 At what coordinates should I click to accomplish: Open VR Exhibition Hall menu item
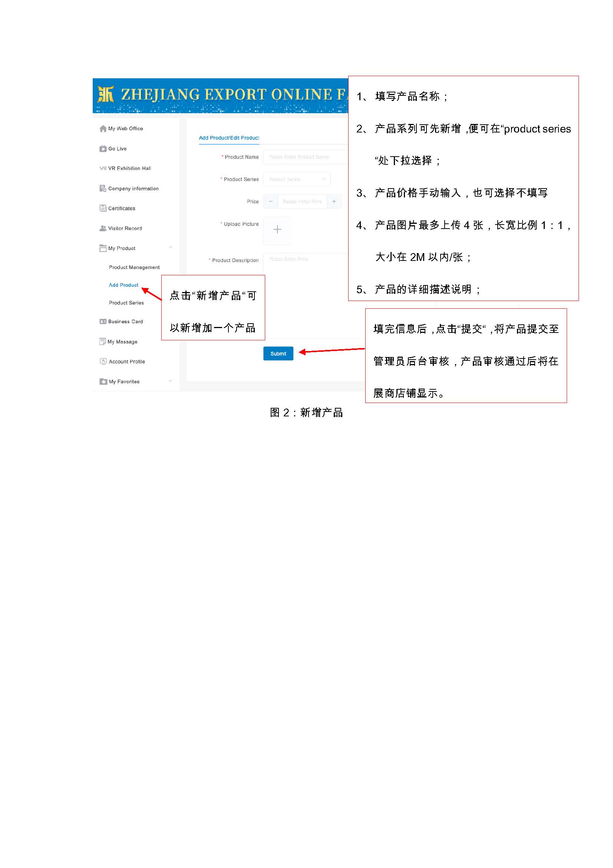pyautogui.click(x=129, y=168)
